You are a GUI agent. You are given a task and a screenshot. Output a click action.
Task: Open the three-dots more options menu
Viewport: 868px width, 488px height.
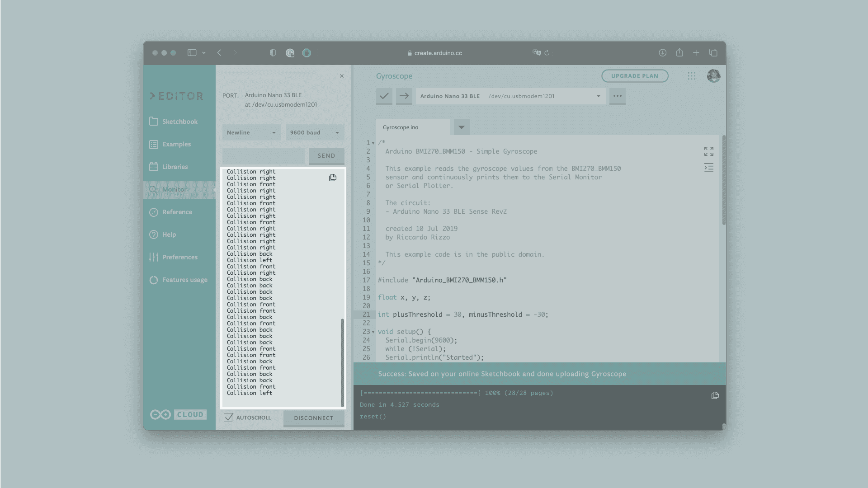(x=617, y=96)
